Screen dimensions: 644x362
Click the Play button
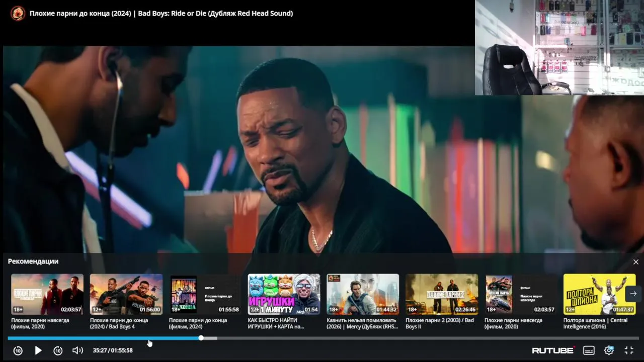[38, 350]
